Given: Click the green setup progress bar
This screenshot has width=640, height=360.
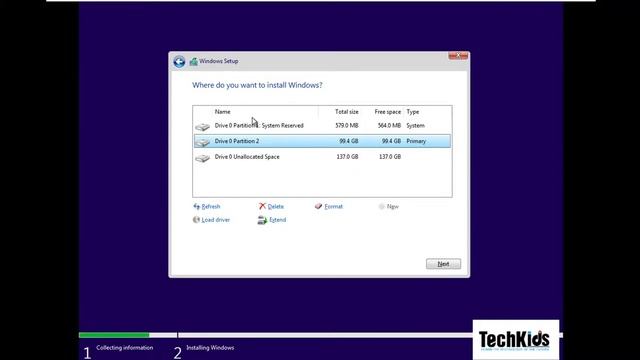Looking at the screenshot, I should click(x=114, y=335).
